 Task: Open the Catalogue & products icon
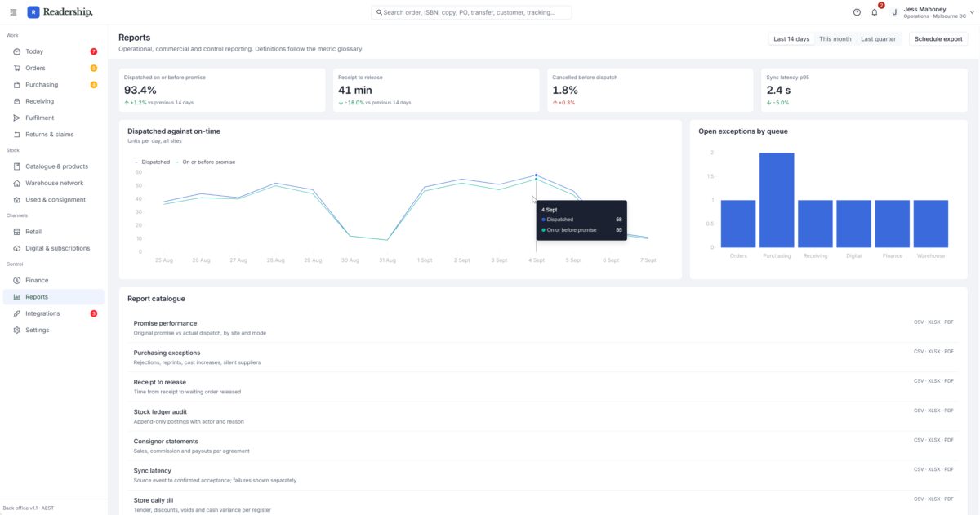[17, 166]
